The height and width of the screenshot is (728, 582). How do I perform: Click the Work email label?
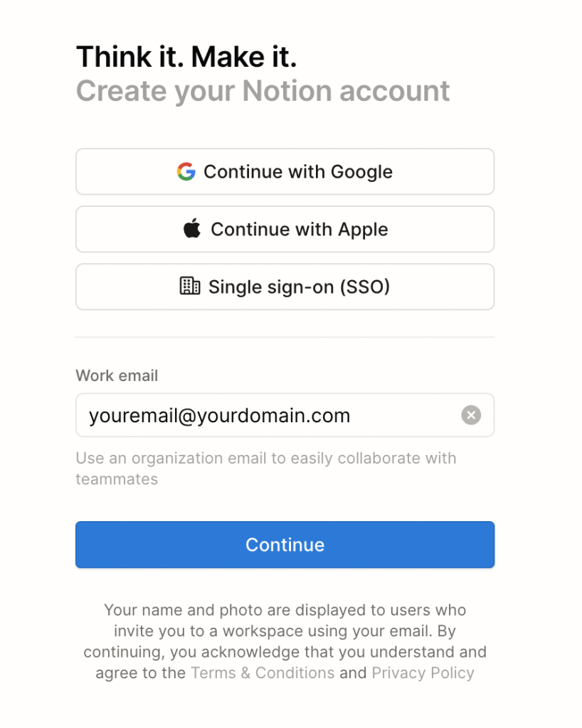[x=117, y=375]
